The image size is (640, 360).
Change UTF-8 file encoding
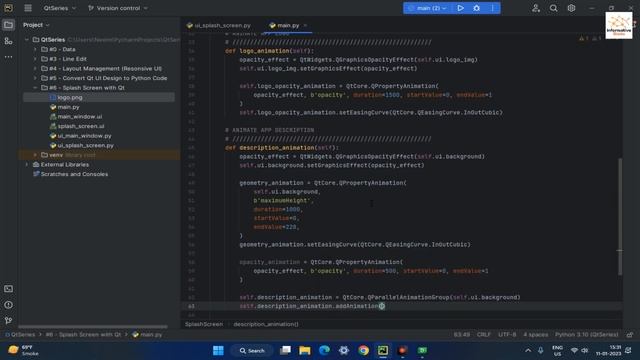507,335
